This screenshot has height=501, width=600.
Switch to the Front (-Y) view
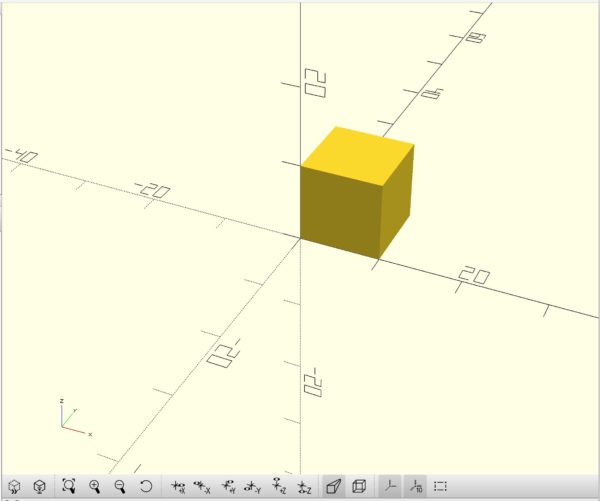click(253, 487)
